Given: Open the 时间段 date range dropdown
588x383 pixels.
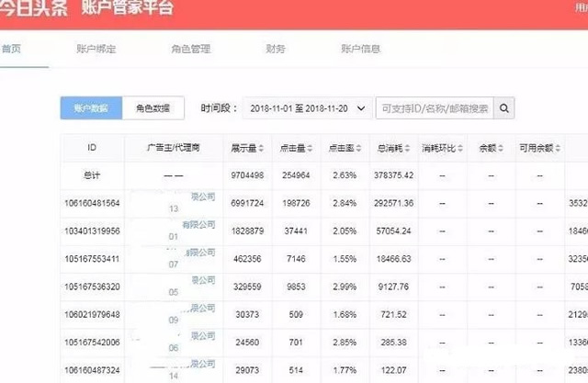Looking at the screenshot, I should [x=308, y=108].
